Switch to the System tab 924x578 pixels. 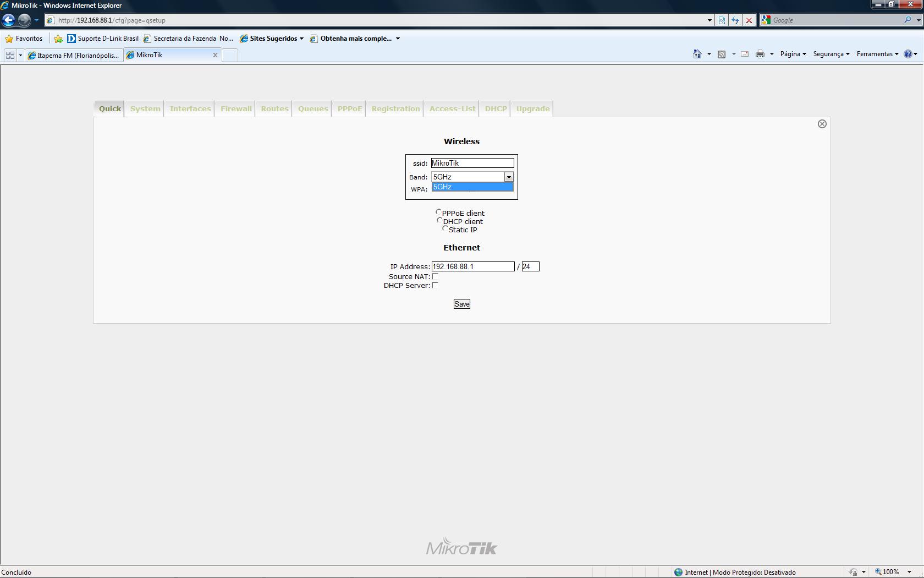coord(145,108)
